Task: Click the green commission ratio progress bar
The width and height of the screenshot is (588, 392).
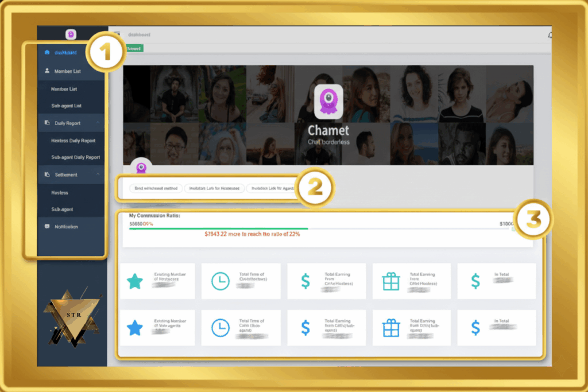Action: pos(218,228)
